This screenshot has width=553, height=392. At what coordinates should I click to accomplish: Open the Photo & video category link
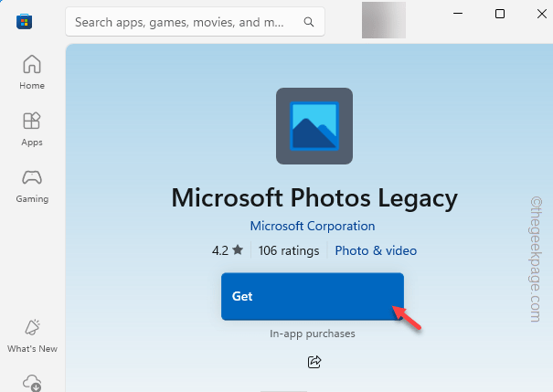[376, 250]
